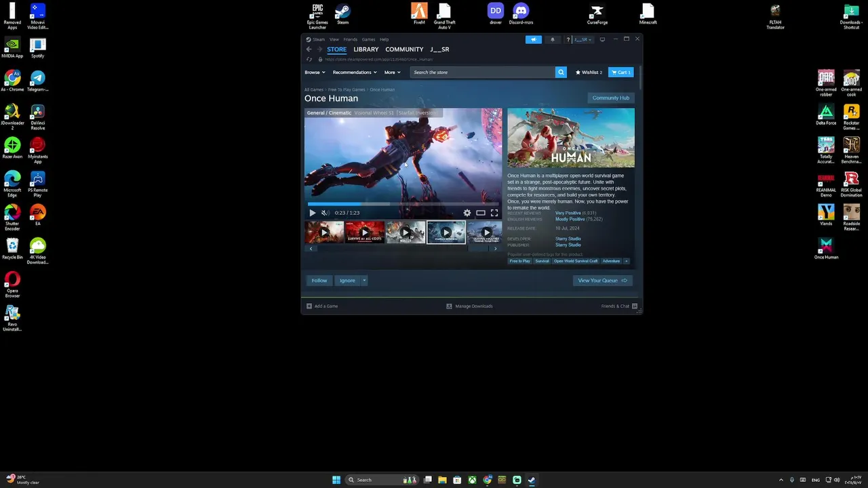Open the Spotify desktop icon
The image size is (868, 488).
[37, 48]
